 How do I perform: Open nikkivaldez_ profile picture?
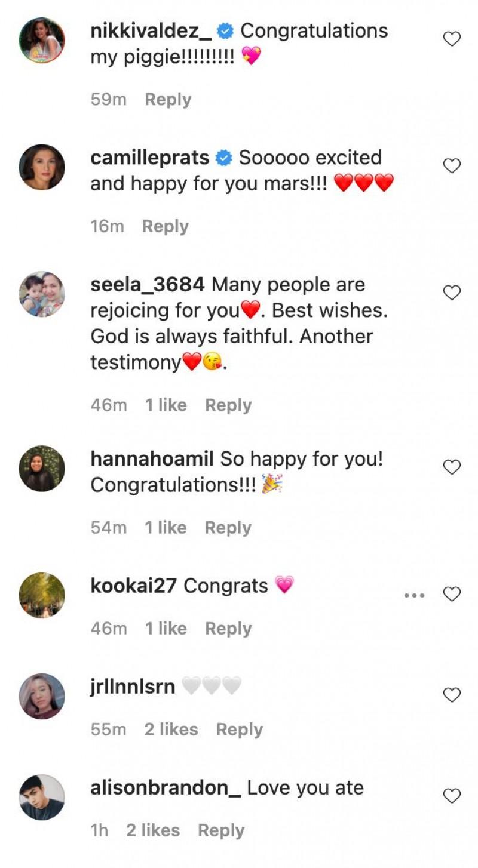point(42,41)
